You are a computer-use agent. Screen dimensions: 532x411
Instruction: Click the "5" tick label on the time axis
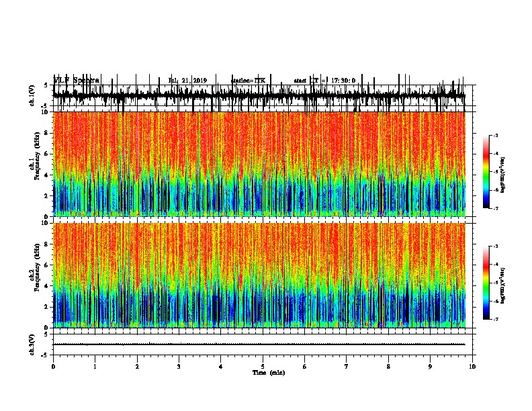263,367
